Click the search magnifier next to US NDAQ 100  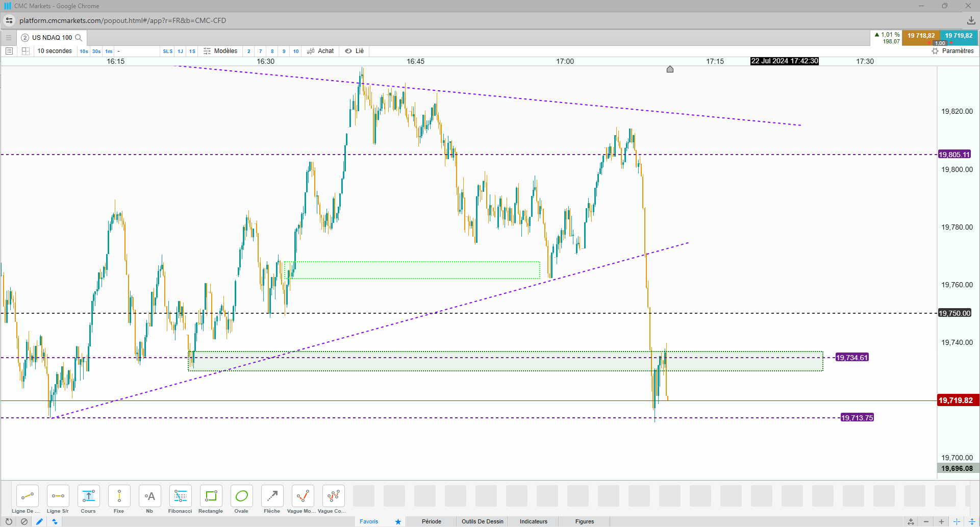point(79,38)
